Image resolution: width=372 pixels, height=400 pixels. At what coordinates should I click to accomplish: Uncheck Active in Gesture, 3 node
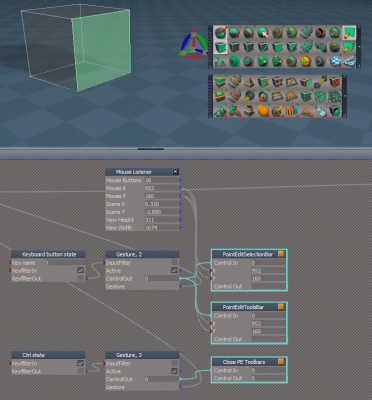point(174,371)
